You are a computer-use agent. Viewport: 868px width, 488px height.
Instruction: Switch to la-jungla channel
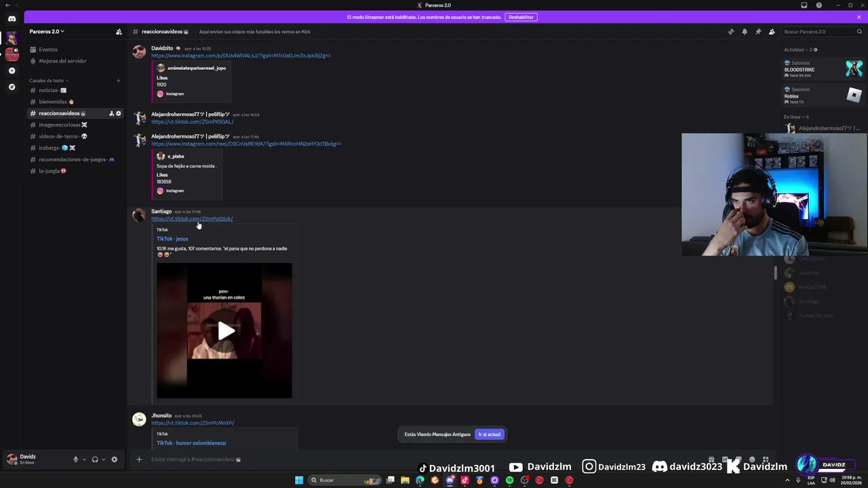75,171
